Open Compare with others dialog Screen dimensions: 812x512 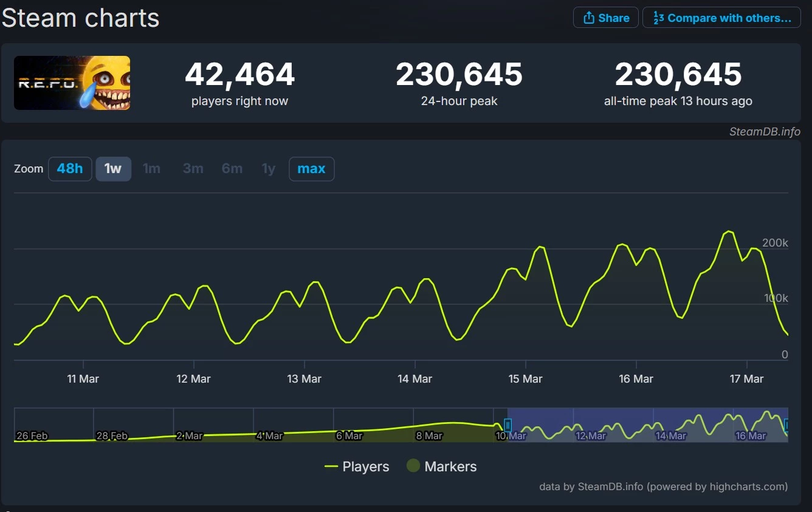click(721, 18)
